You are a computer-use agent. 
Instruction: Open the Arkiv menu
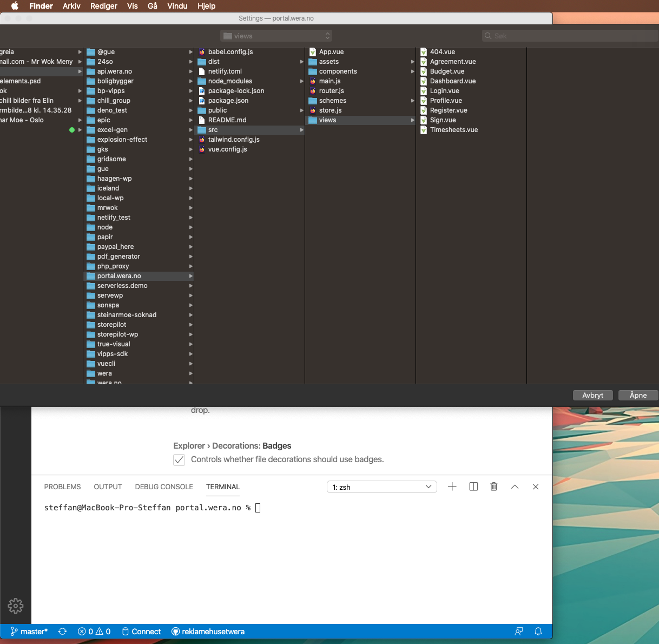(x=71, y=6)
